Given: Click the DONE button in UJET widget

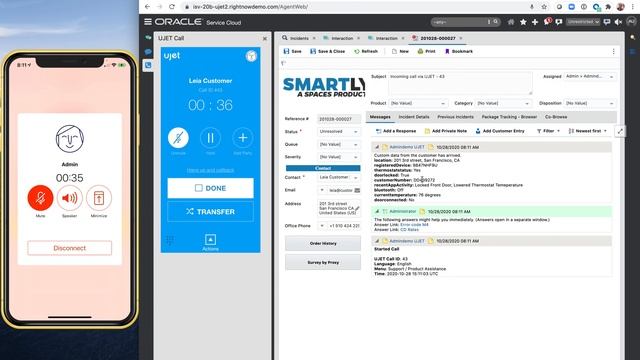Looking at the screenshot, I should click(x=210, y=188).
